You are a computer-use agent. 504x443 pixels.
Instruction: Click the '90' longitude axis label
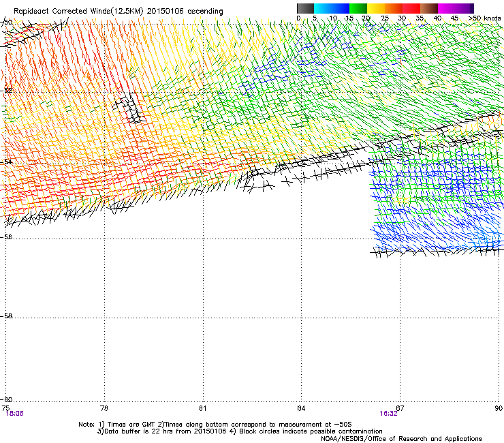[x=499, y=408]
